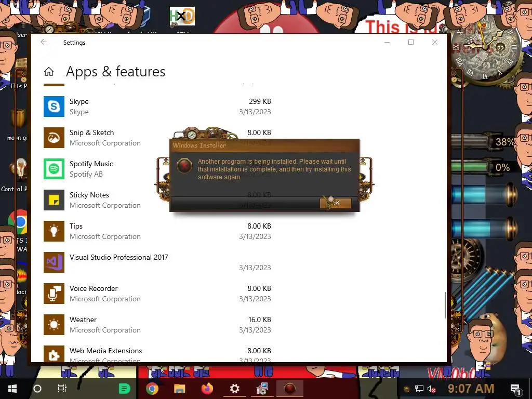
Task: Select the Weather app icon
Action: (x=54, y=325)
